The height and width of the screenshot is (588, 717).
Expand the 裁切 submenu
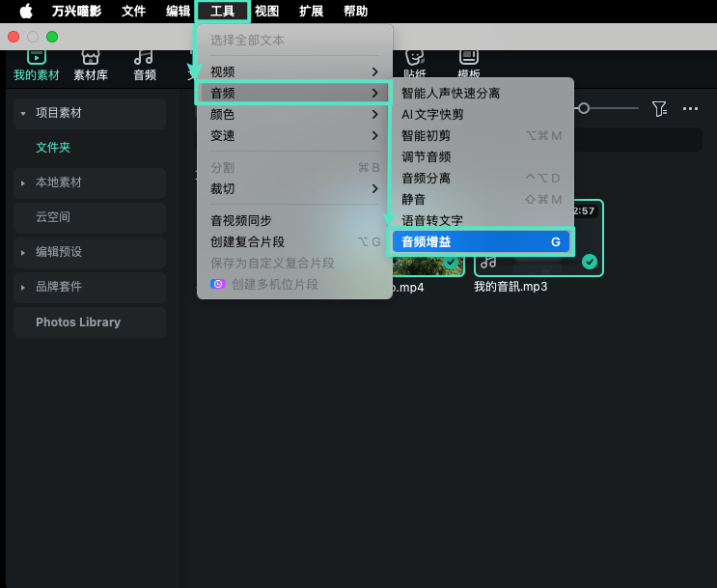pos(294,188)
